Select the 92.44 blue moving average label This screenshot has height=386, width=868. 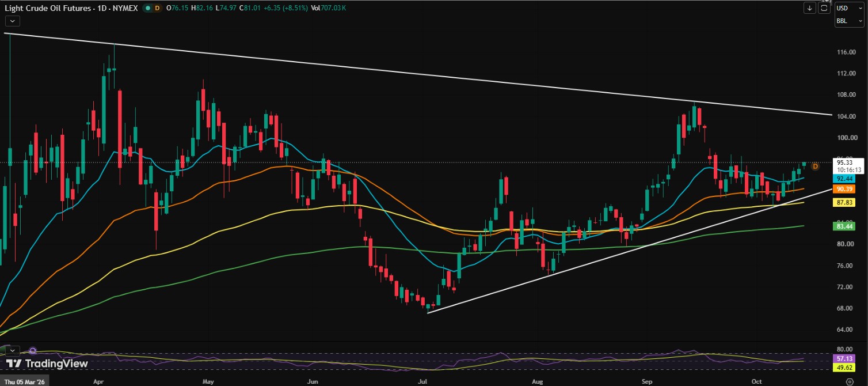[x=844, y=179]
